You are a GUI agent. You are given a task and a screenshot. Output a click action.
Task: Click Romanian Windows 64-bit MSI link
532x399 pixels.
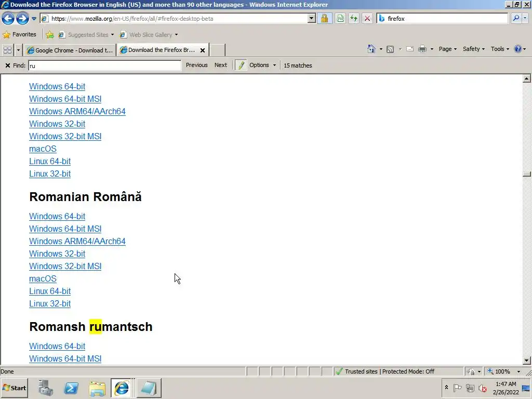(65, 229)
